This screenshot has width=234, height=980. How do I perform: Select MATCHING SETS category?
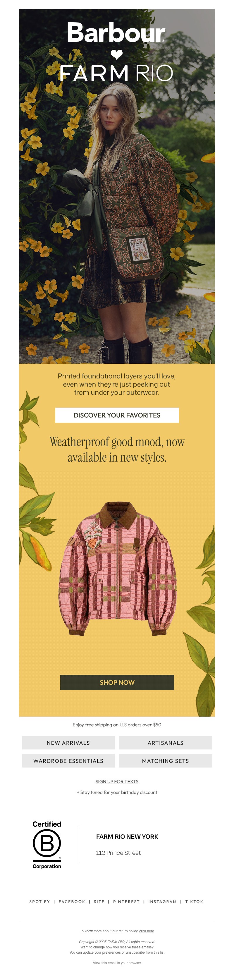point(166,761)
